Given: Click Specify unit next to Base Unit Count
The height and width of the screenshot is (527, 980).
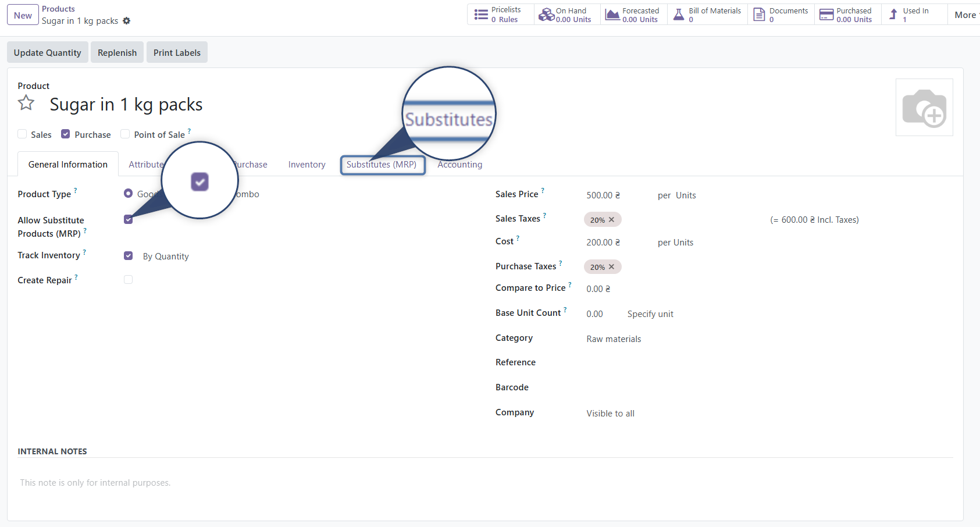Looking at the screenshot, I should (x=650, y=314).
